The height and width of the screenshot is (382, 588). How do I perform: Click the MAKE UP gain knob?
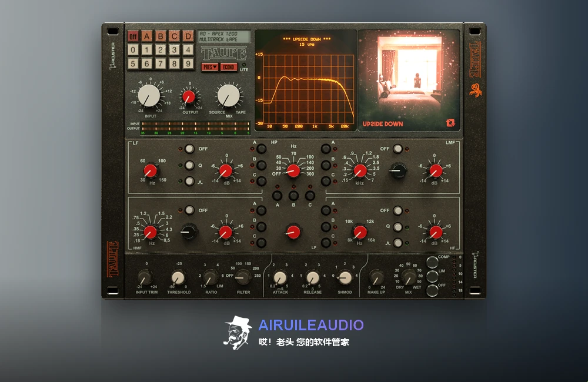tap(376, 278)
